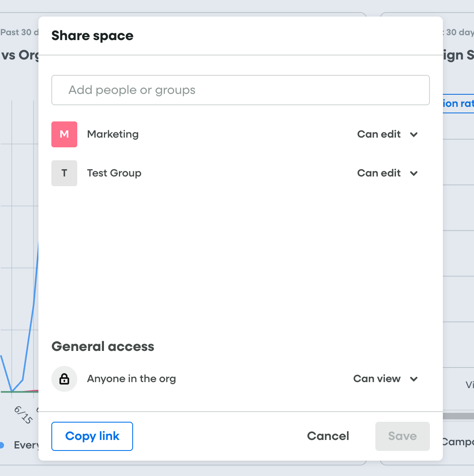Open Marketing's Can edit permission dropdown
This screenshot has height=476, width=474.
tap(387, 134)
